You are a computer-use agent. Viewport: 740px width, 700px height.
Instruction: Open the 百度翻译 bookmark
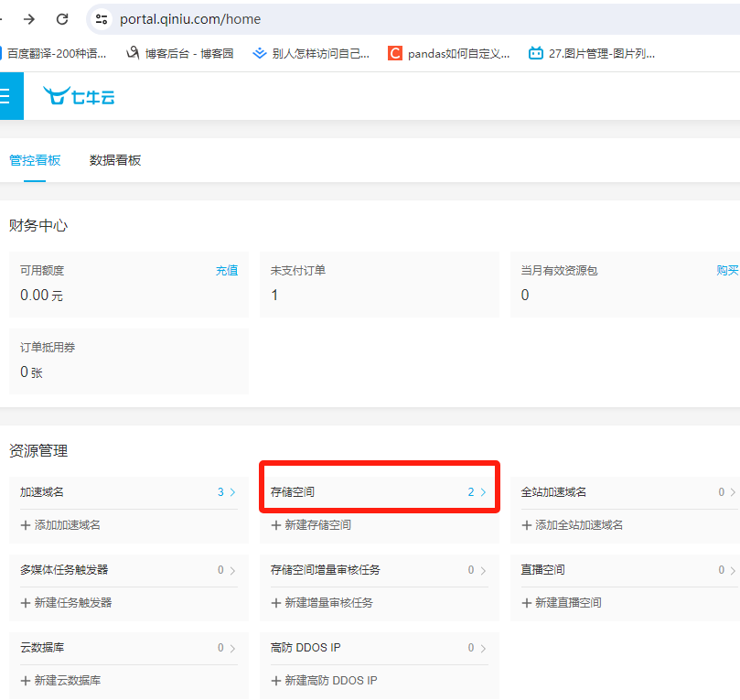point(53,53)
